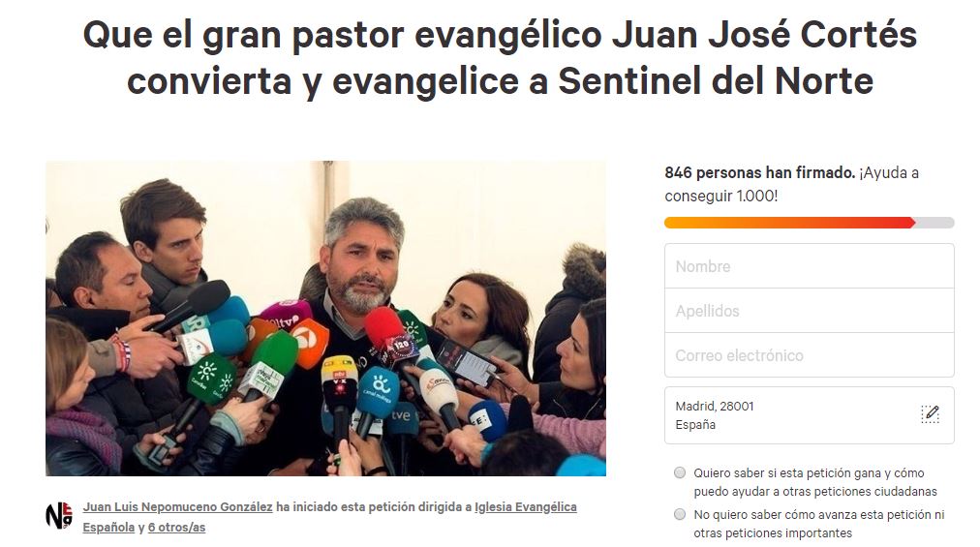Click the Correo electrónico field
Screen dimensions: 980x547
pyautogui.click(x=810, y=355)
